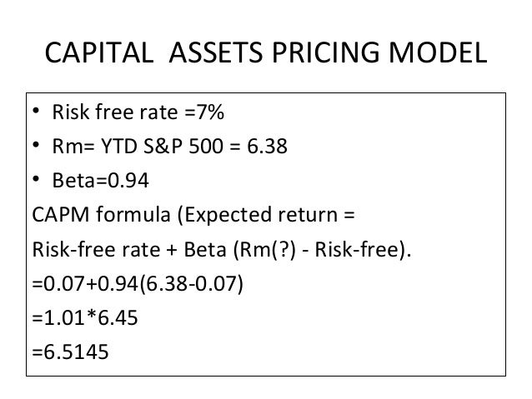
Task: Select the Beta=0.94 bullet text
Action: point(100,181)
